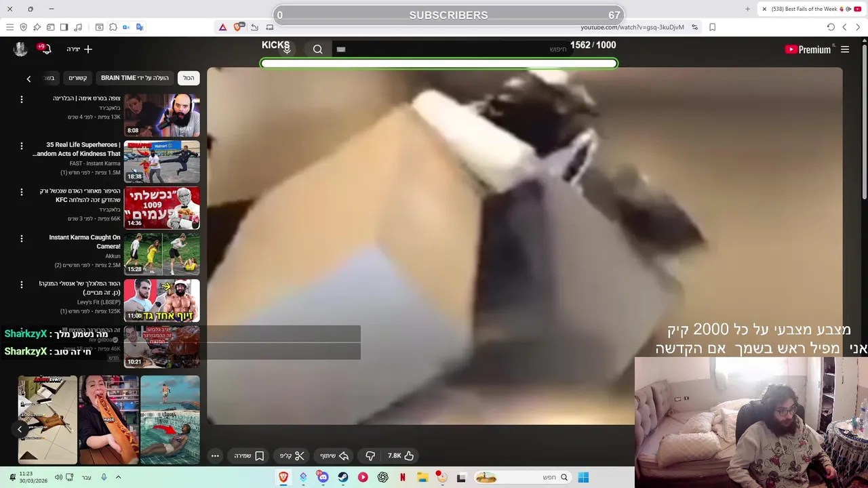Dislike the video
Screen dimensions: 868x488
coord(370,455)
